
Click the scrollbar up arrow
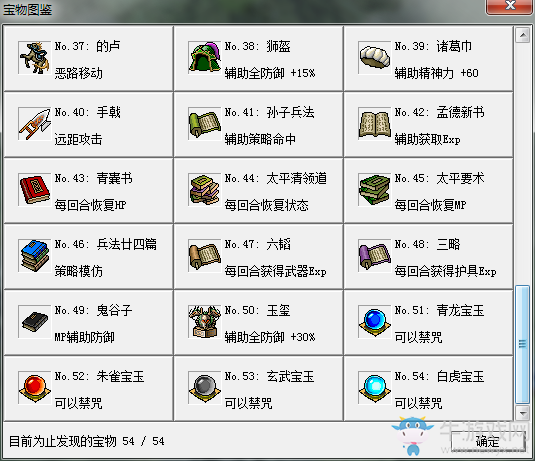(x=522, y=35)
